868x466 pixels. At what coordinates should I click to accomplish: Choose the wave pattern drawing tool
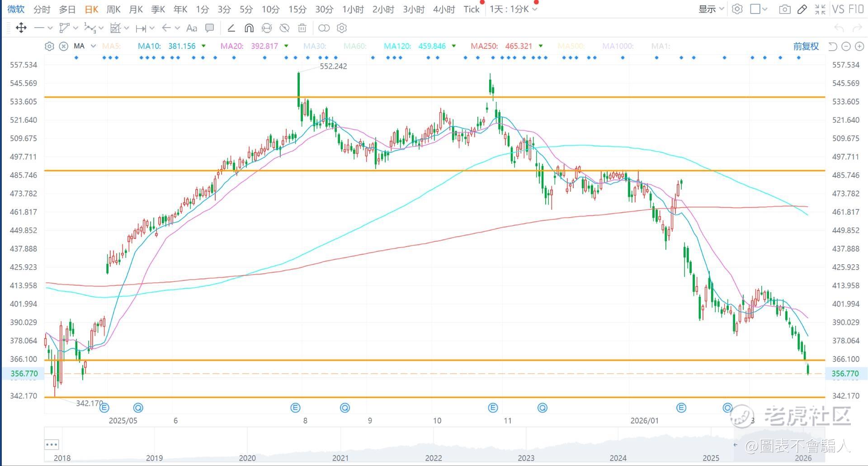coord(90,28)
